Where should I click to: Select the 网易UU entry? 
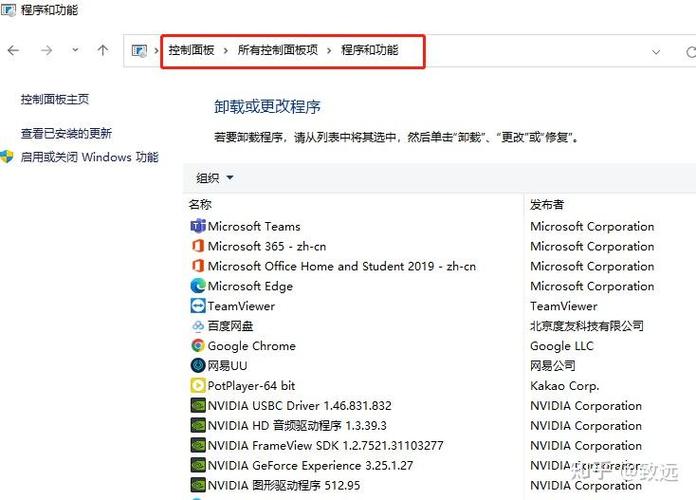tap(227, 366)
